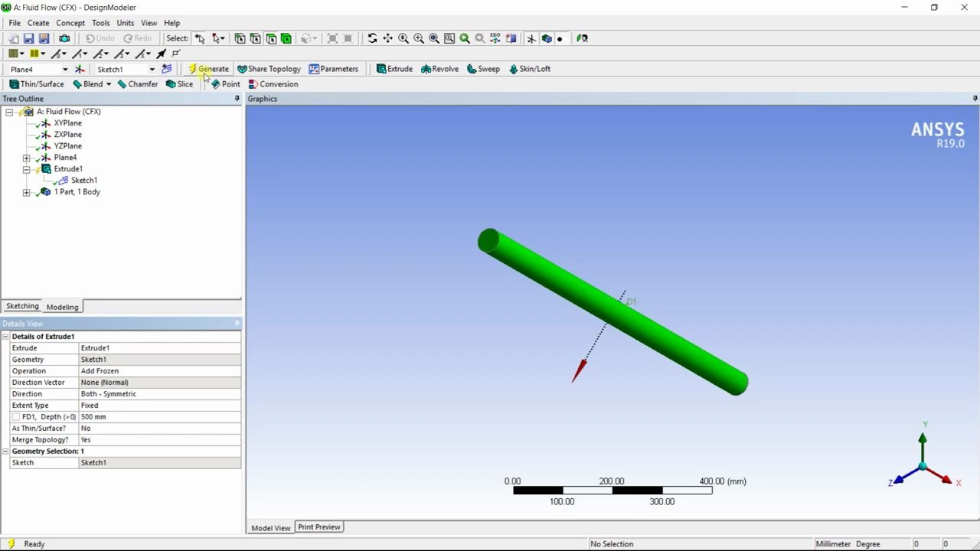Viewport: 980px width, 551px height.
Task: Click the Generate button
Action: point(213,69)
